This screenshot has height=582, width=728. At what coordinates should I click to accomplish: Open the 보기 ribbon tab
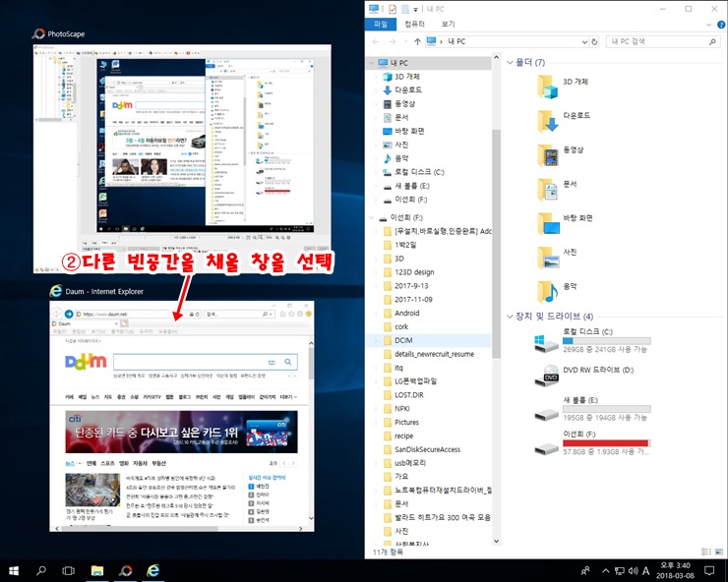pos(448,24)
